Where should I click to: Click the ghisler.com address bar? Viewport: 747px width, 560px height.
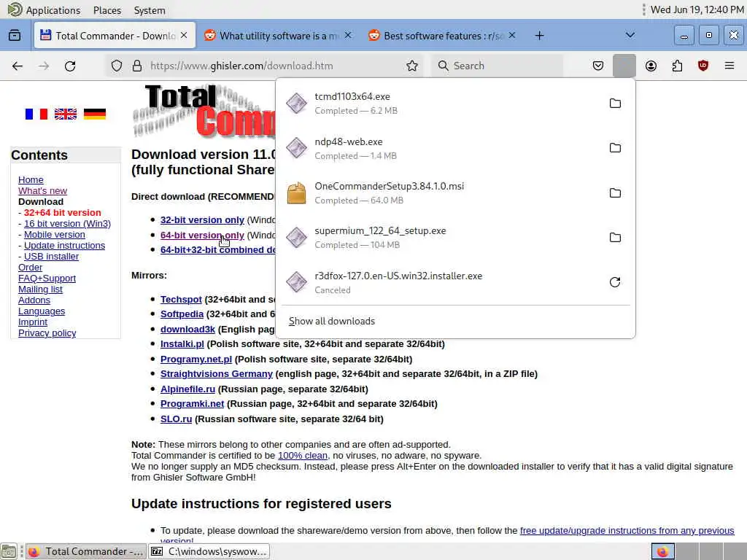[x=266, y=66]
